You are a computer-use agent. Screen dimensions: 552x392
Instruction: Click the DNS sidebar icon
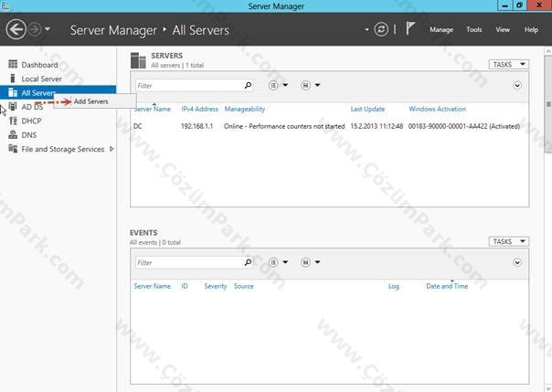(13, 134)
